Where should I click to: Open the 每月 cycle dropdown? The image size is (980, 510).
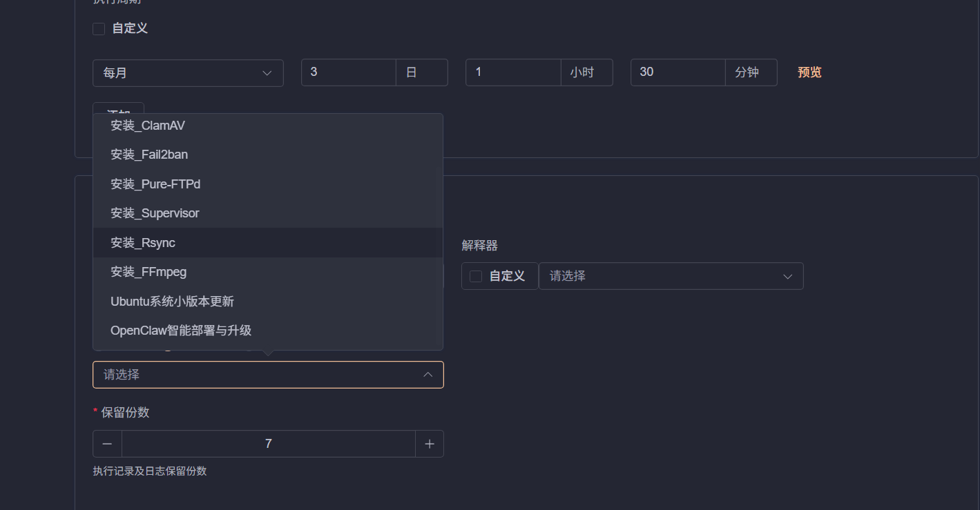pos(188,73)
